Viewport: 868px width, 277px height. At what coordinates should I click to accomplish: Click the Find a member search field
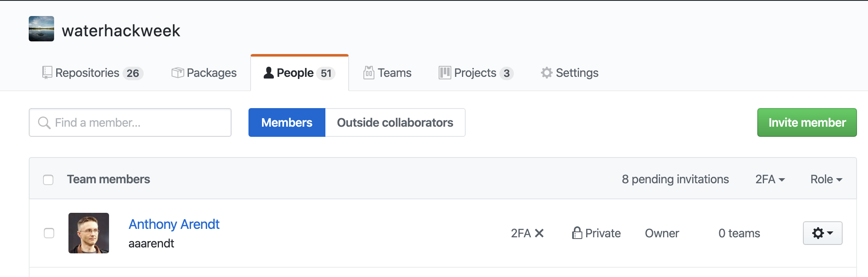tap(127, 122)
